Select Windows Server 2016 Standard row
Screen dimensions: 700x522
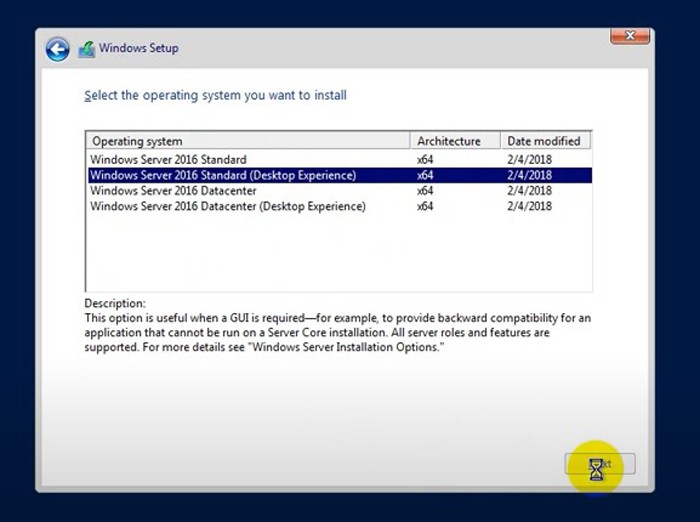click(340, 159)
